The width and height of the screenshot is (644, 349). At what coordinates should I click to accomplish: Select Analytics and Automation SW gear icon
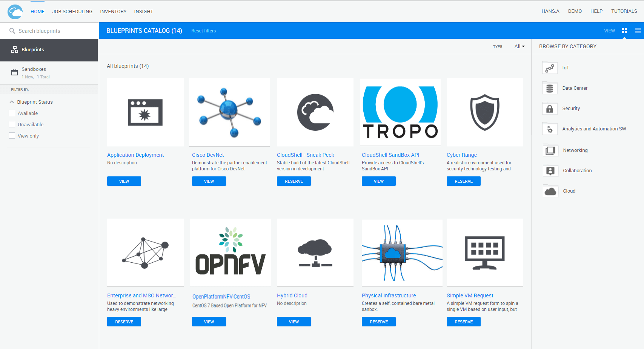[550, 129]
